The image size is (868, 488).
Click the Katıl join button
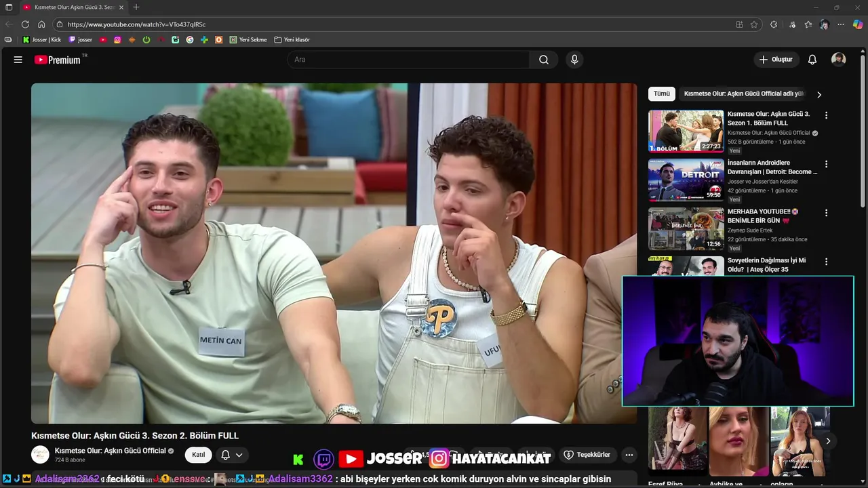point(198,455)
